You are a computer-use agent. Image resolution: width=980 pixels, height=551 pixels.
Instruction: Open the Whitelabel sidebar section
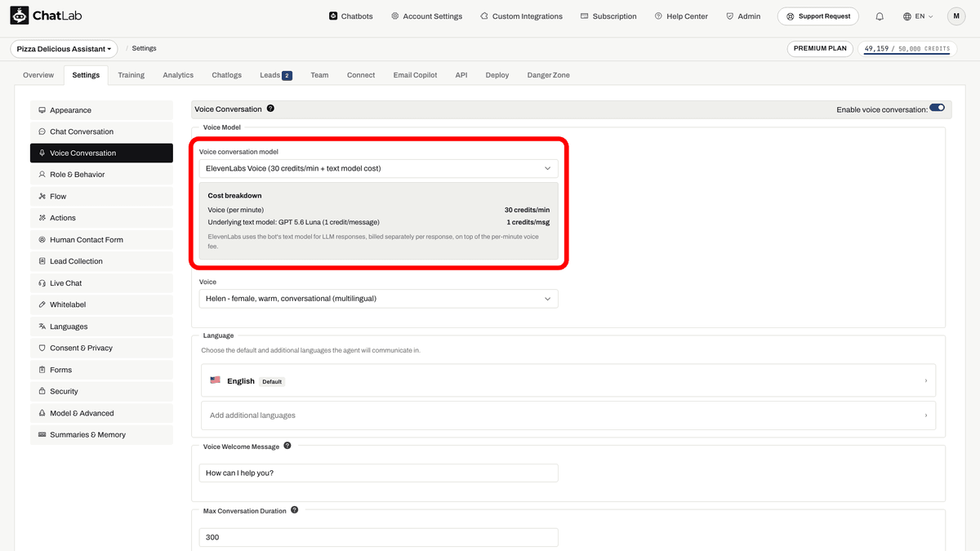coord(101,304)
